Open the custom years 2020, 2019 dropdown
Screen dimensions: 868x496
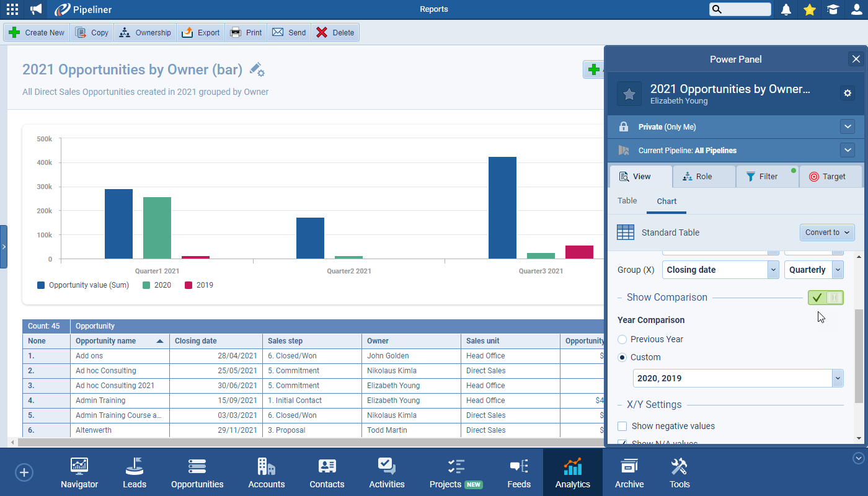point(738,378)
